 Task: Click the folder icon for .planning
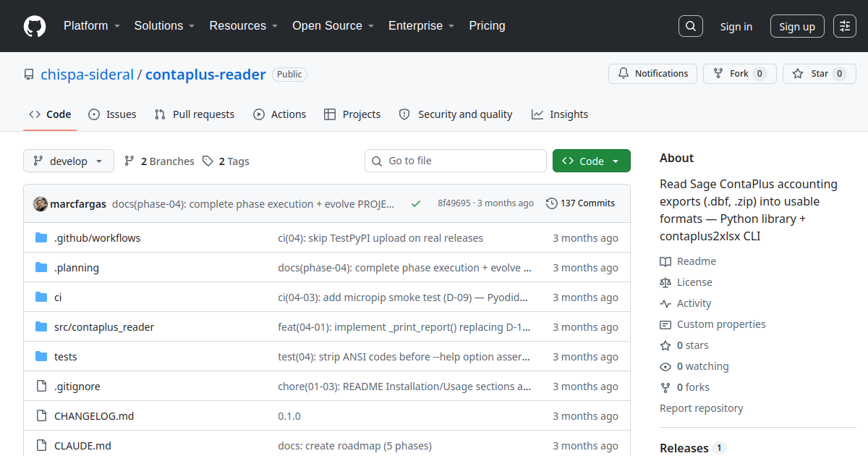[41, 268]
